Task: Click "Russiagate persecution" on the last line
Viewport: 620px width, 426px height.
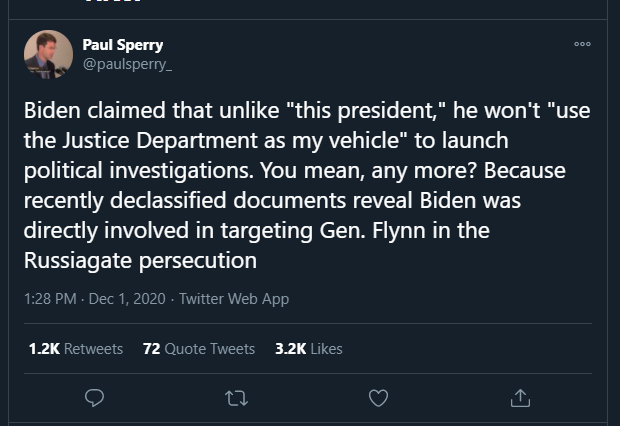Action: click(140, 261)
